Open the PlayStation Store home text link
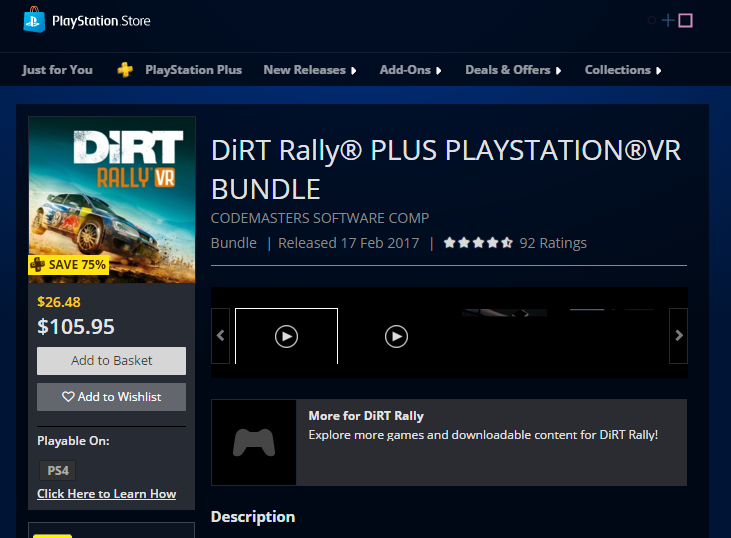The width and height of the screenshot is (731, 538). point(101,21)
